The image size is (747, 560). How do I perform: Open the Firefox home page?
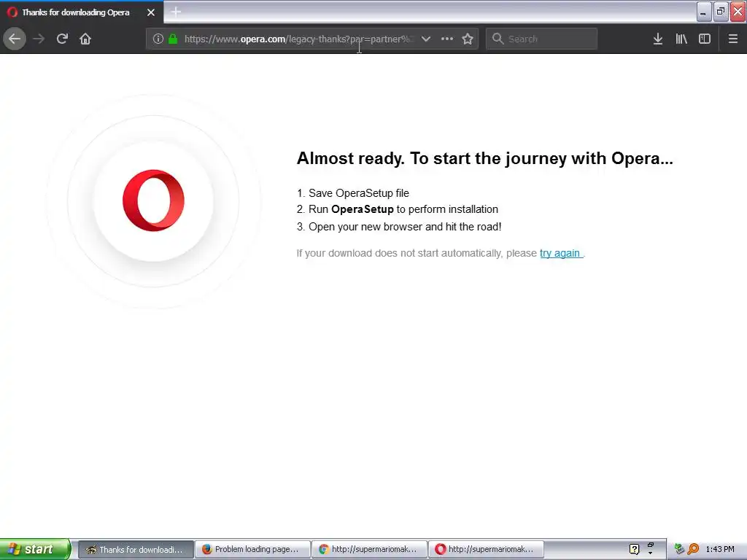85,39
